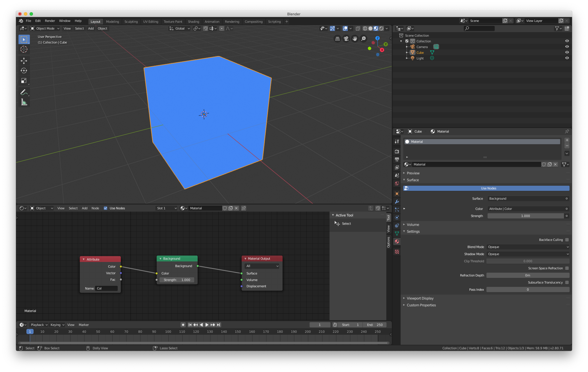588x372 pixels.
Task: Hide the Light object in the outliner
Action: click(567, 58)
